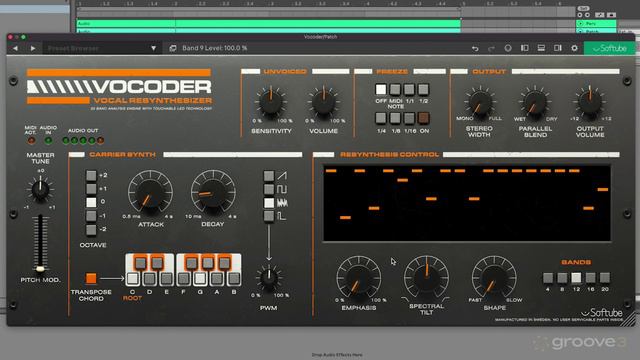The height and width of the screenshot is (360, 640).
Task: Select Octave 0 button
Action: [x=91, y=202]
